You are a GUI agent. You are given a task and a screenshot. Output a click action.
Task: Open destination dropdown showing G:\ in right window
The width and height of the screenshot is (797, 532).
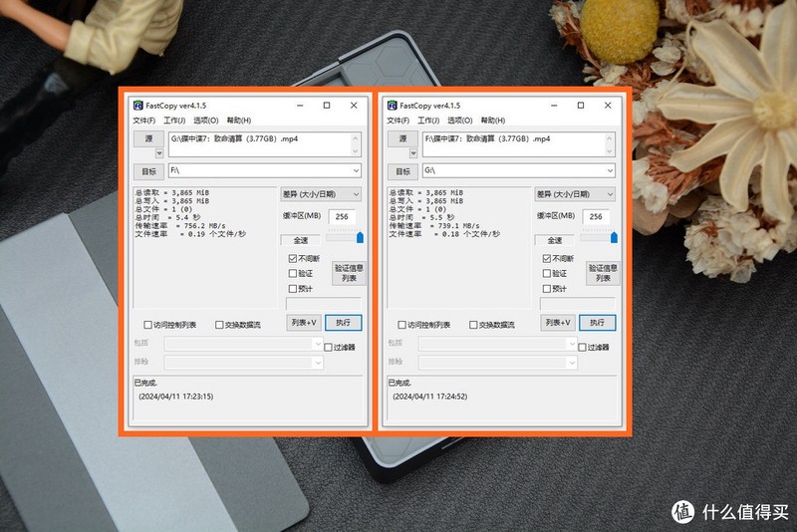coord(519,170)
